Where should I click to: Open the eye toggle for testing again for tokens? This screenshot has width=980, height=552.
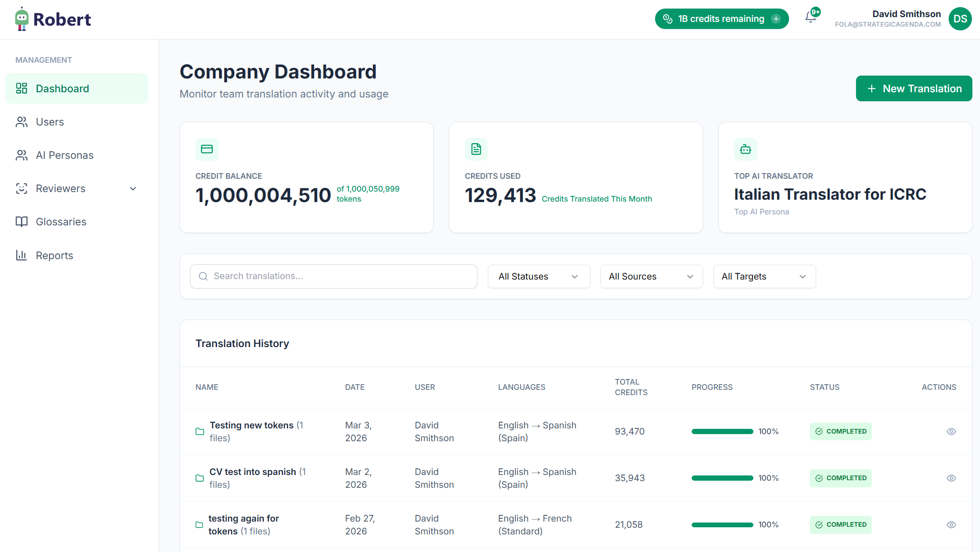[x=951, y=524]
